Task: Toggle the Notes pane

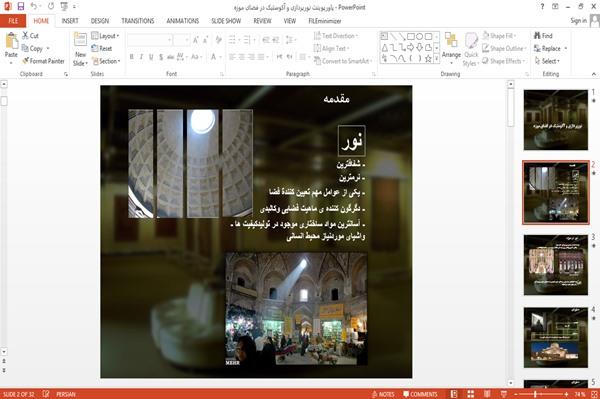Action: coord(383,394)
